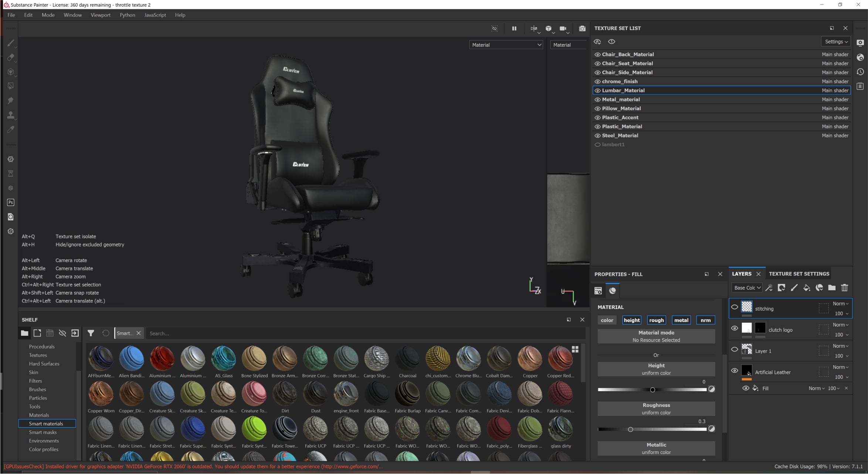Select the Copper Worn smart material thumbnail
This screenshot has height=474, width=868.
101,394
